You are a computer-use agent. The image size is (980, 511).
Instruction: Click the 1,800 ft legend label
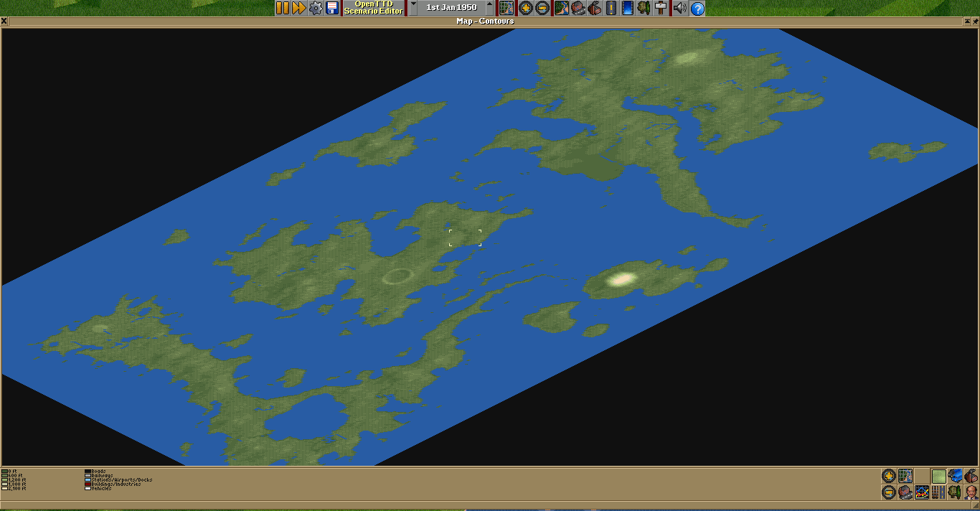click(17, 484)
